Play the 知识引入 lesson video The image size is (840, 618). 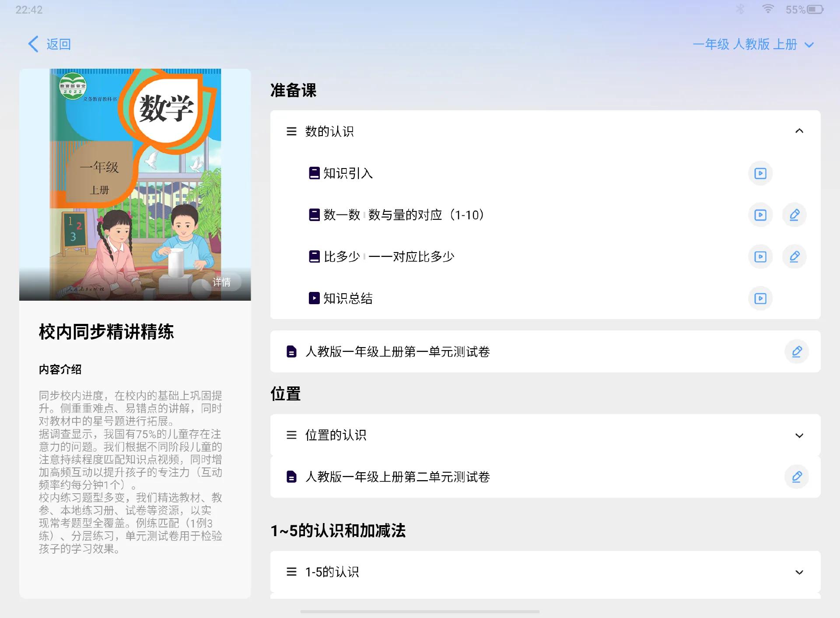point(760,173)
